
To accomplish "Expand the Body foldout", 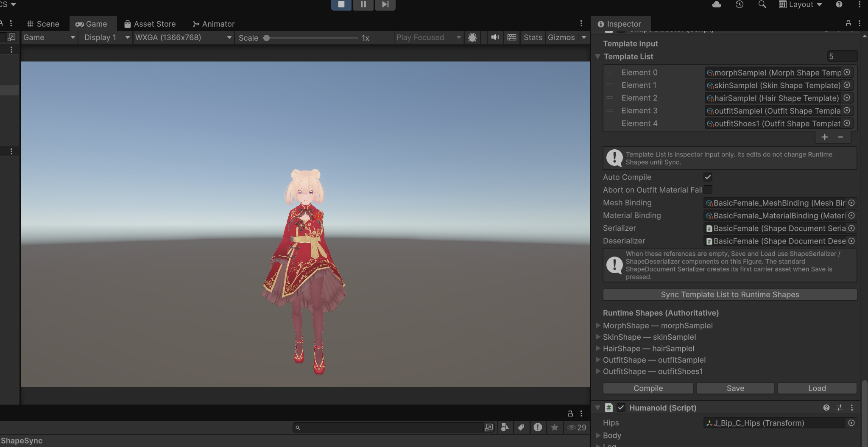I will (x=598, y=435).
